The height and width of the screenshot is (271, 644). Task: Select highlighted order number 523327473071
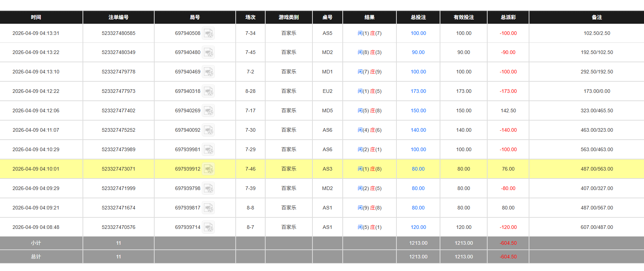(119, 169)
